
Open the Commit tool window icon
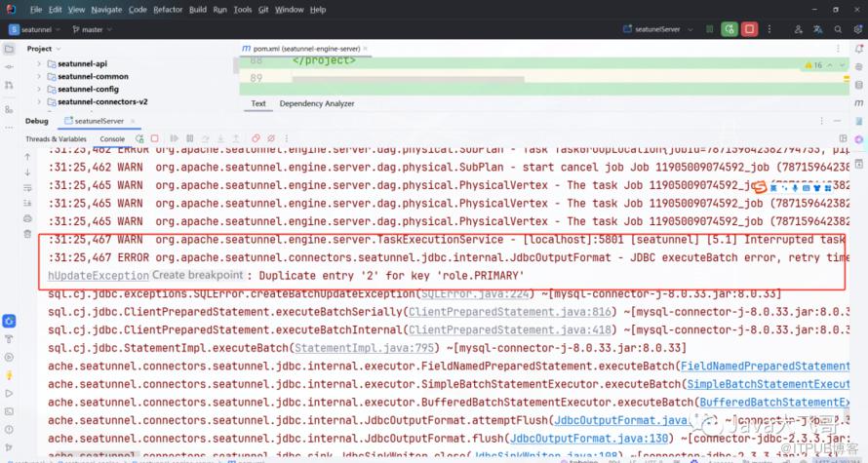point(9,67)
